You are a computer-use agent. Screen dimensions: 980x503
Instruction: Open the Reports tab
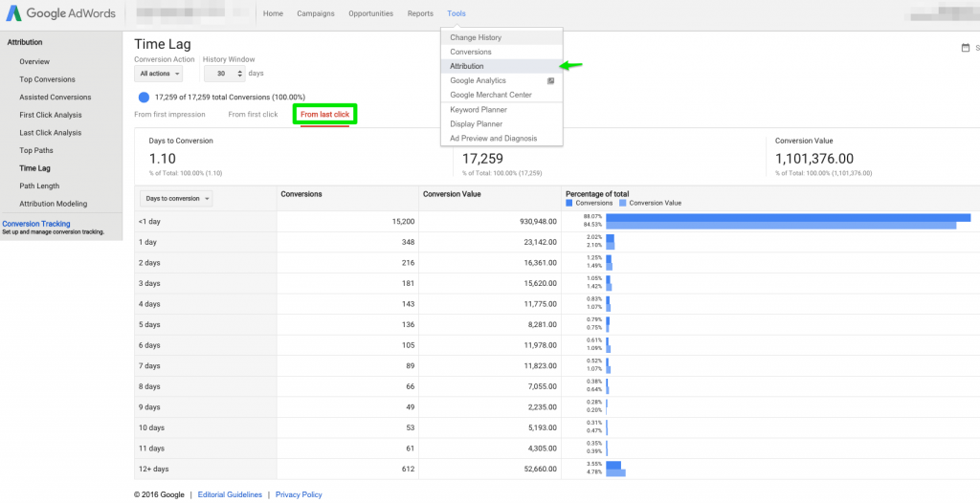420,13
